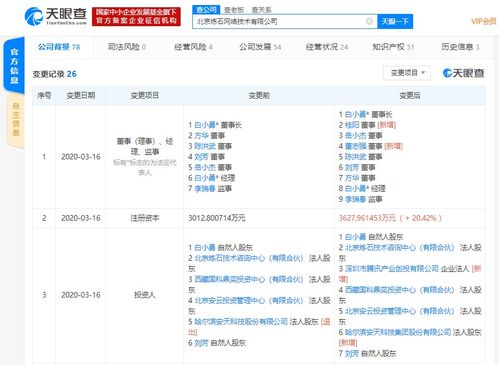Open the 经营状况 24 tab
499x365 pixels.
tap(327, 47)
